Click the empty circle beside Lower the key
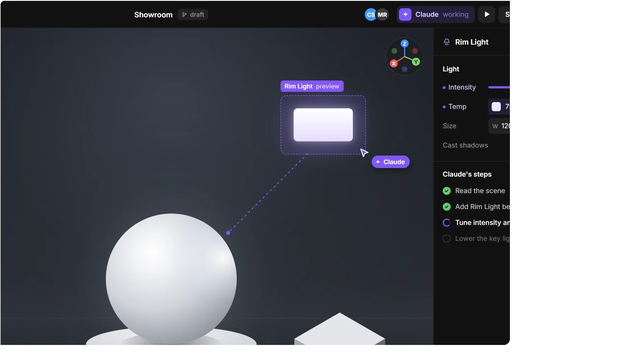The height and width of the screenshot is (364, 626). (x=447, y=239)
